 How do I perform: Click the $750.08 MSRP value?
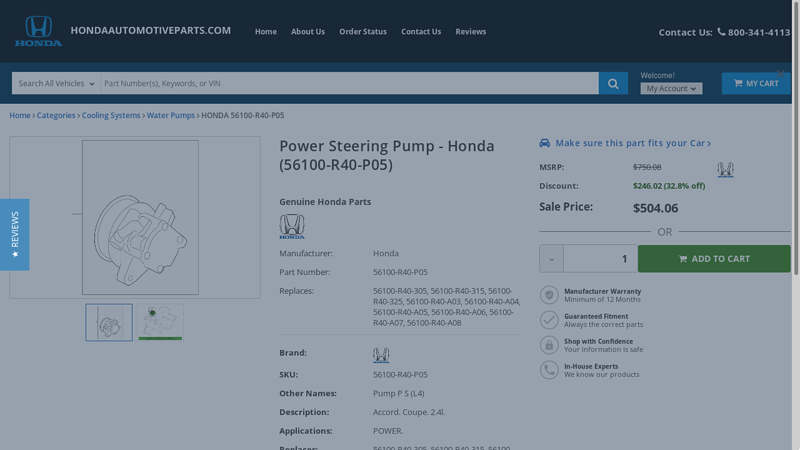coord(647,167)
